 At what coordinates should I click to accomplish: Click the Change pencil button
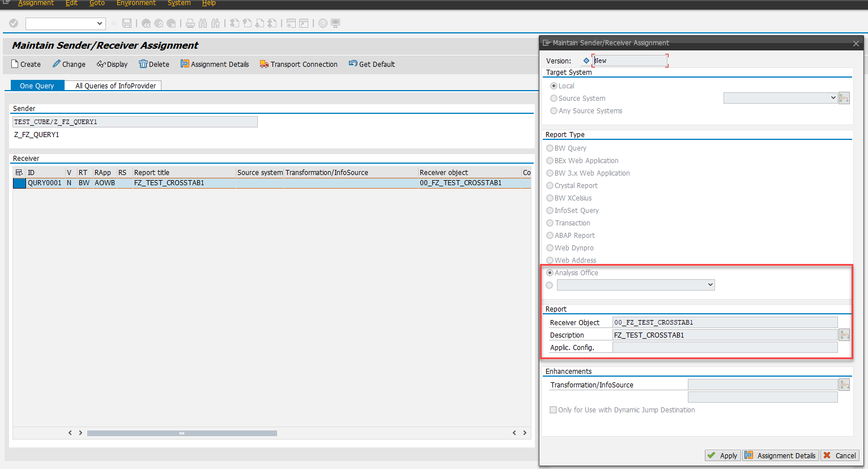point(69,64)
